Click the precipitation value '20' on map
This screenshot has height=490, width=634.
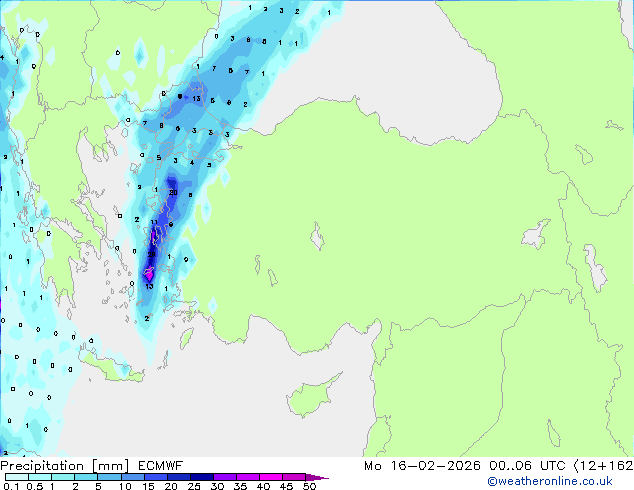click(x=173, y=192)
